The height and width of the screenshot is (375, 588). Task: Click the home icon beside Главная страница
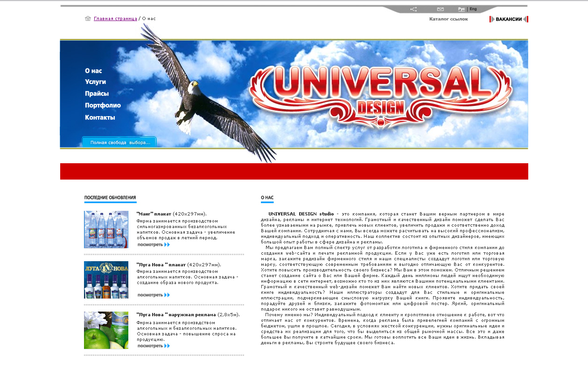(x=88, y=19)
